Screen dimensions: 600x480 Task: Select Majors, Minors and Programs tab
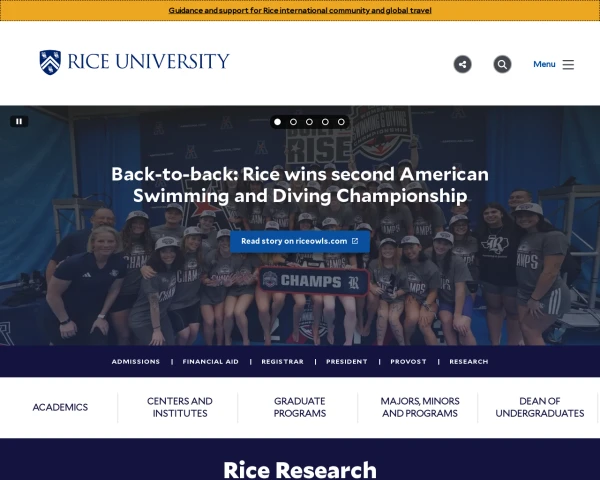[420, 407]
